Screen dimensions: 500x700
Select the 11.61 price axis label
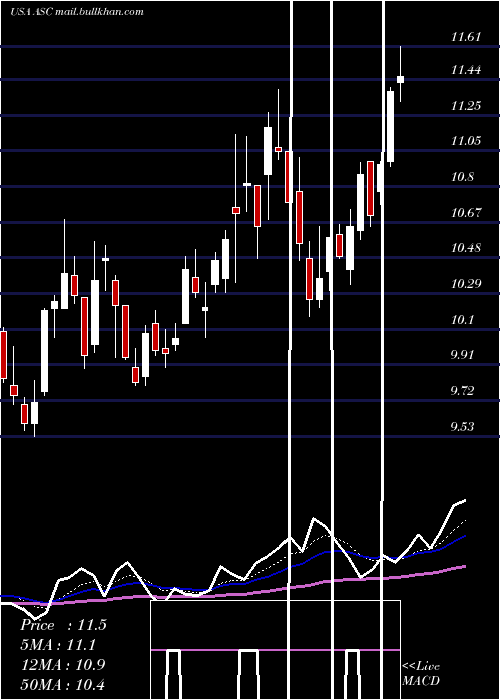(466, 37)
